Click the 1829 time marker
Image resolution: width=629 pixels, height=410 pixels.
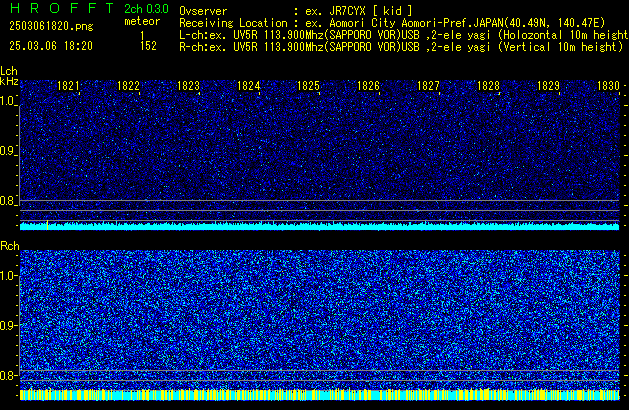(548, 86)
